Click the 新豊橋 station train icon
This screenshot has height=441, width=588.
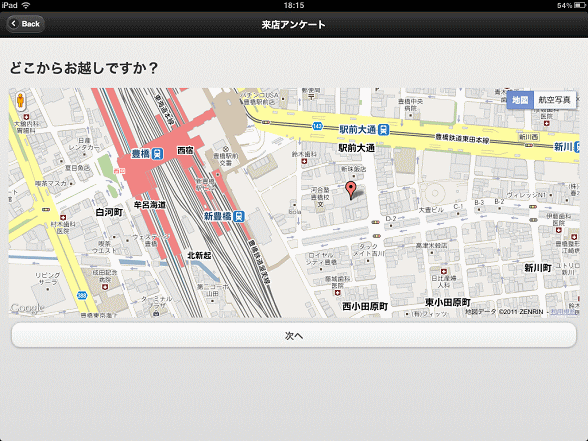coord(239,216)
